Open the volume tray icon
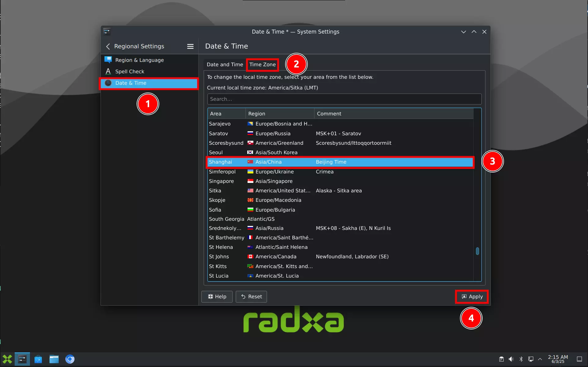 point(511,359)
